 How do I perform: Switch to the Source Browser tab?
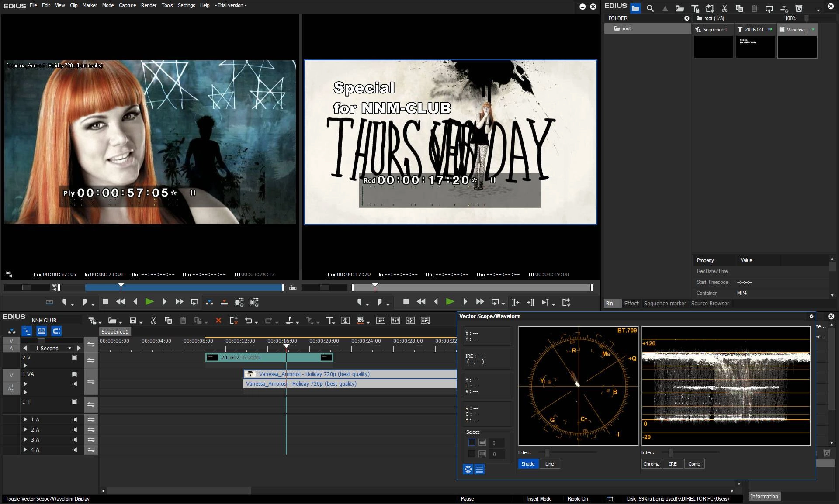coord(710,303)
